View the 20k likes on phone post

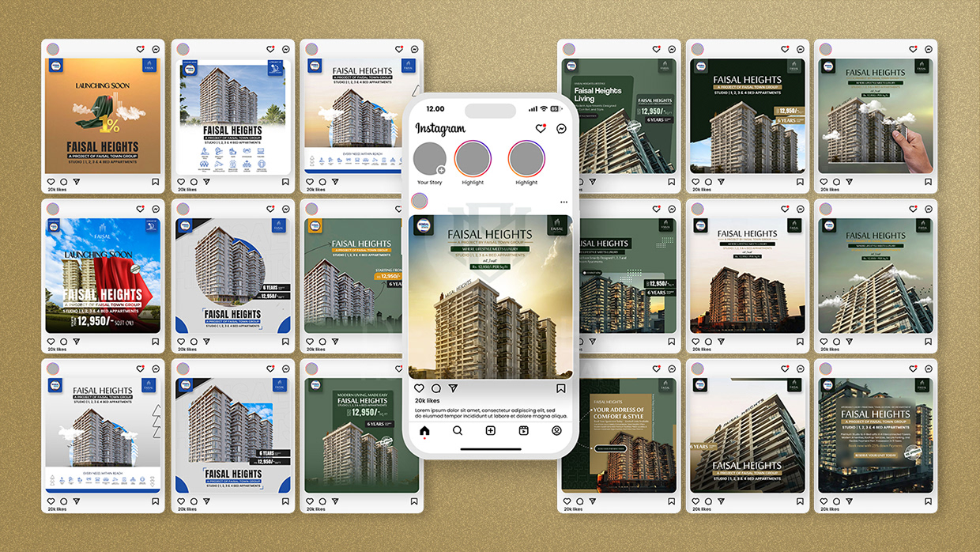(428, 401)
